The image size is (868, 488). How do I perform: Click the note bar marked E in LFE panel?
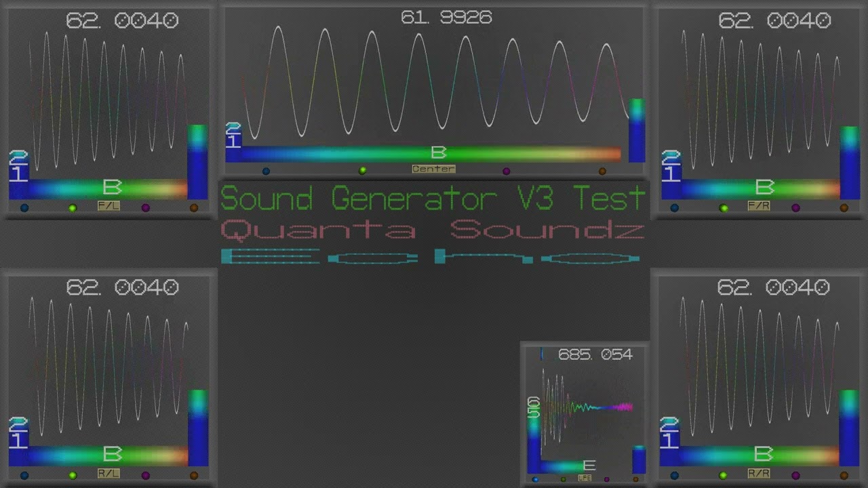(568, 466)
